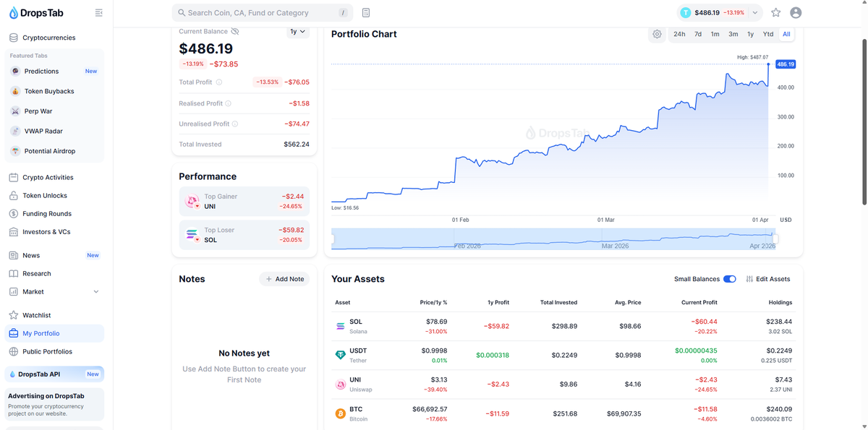
Task: Click the $238.44 SOL holdings value
Action: point(778,322)
